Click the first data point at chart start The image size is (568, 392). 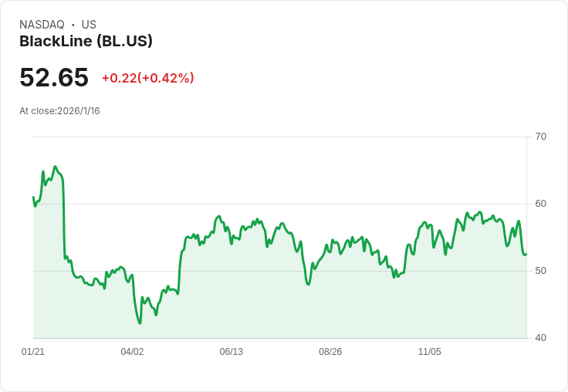(33, 197)
